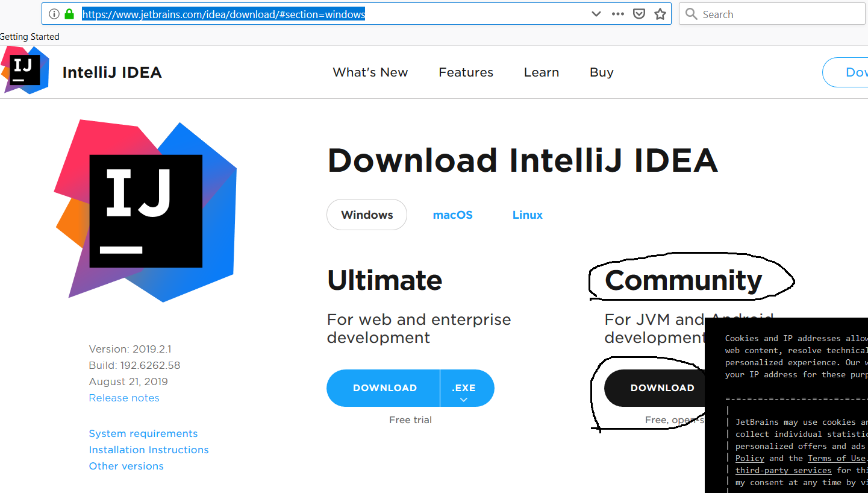Image resolution: width=868 pixels, height=493 pixels.
Task: Click the Policy link in cookie notice
Action: (750, 458)
